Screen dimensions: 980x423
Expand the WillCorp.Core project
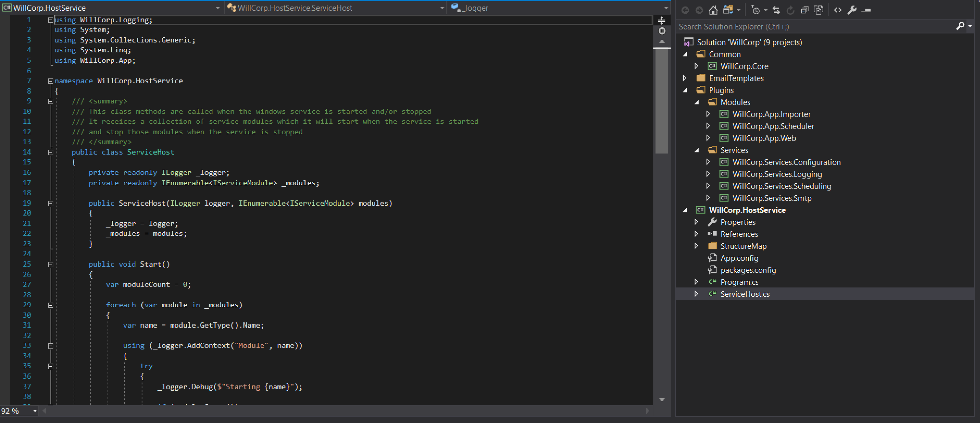click(x=696, y=66)
